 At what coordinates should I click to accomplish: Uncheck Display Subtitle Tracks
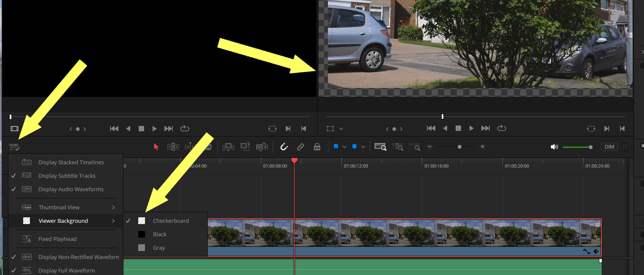(66, 176)
